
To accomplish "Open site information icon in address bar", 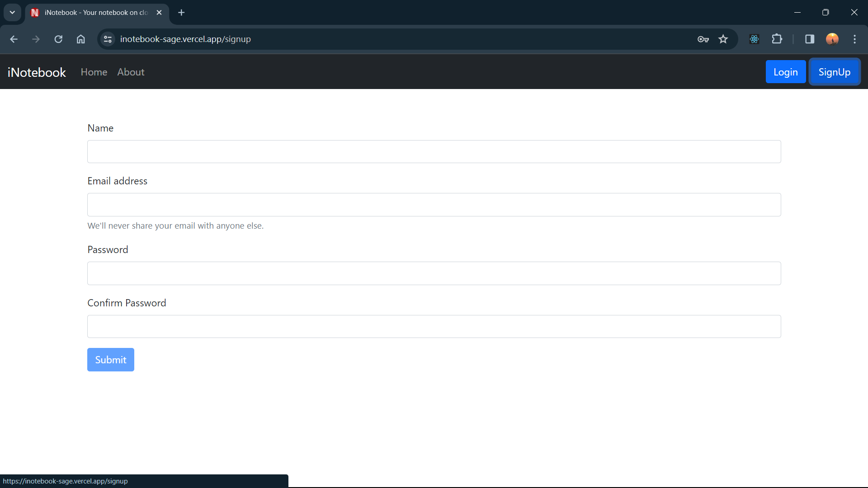I will tap(108, 39).
